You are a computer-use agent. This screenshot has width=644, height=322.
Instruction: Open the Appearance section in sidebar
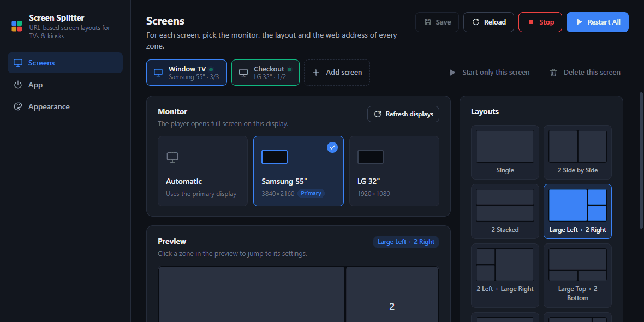tap(65, 106)
